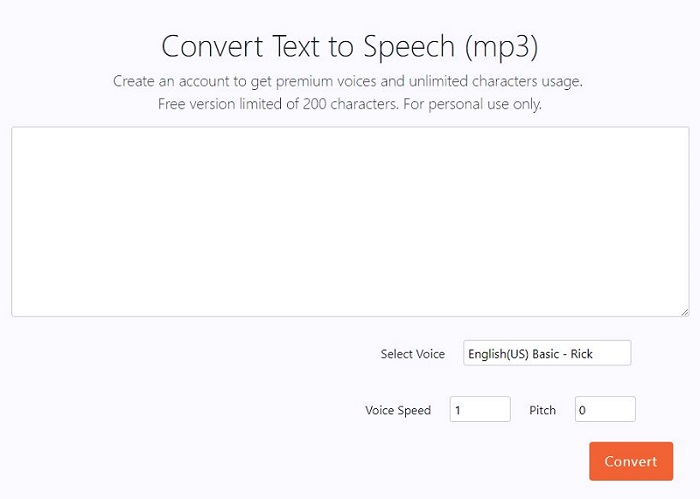Click inside the large text input area
The height and width of the screenshot is (499, 700).
350,221
